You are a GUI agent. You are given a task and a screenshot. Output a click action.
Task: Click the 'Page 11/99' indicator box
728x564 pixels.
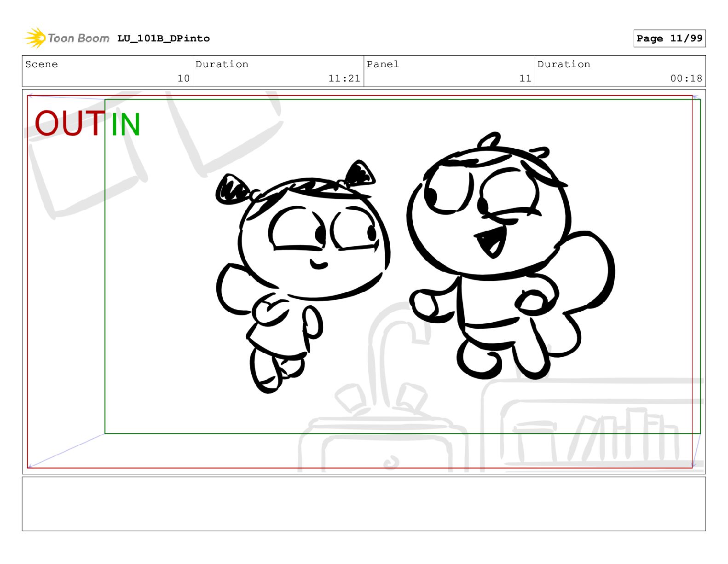click(x=669, y=39)
